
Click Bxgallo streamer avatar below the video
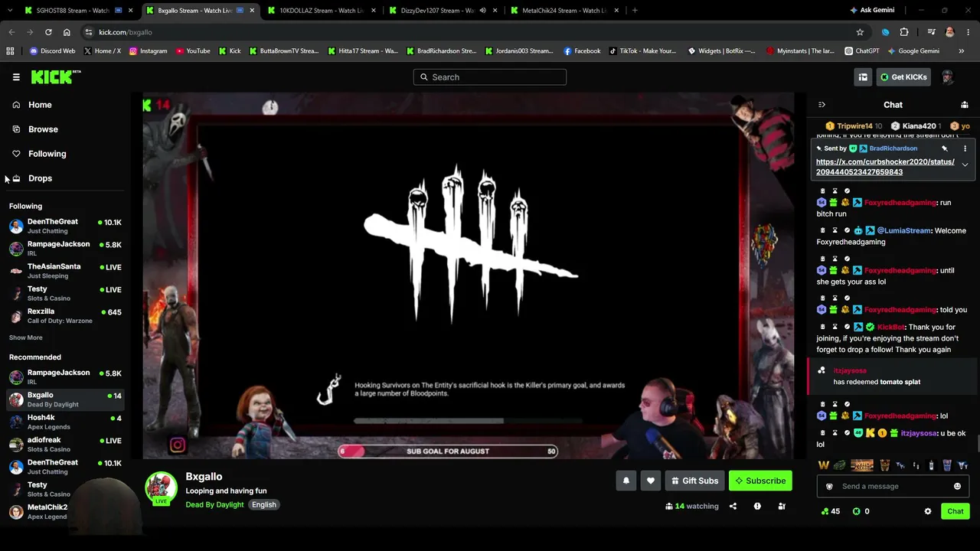tap(161, 488)
